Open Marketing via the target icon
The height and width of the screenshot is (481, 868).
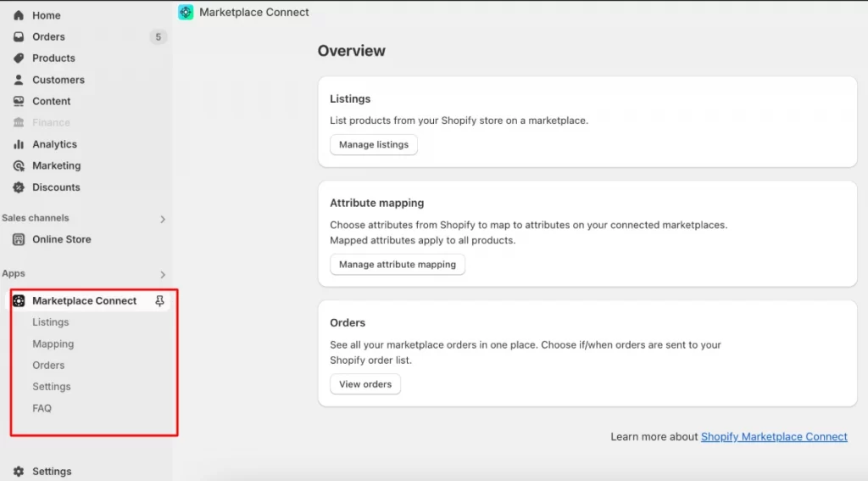click(19, 165)
